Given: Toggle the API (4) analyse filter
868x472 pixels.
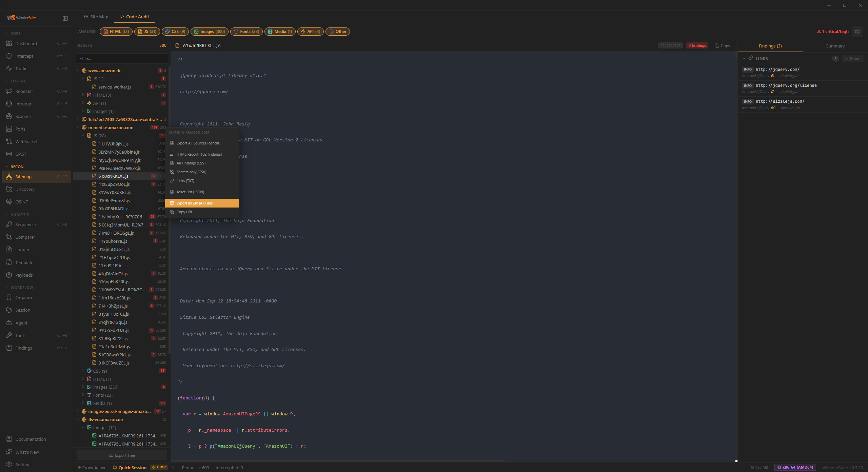Looking at the screenshot, I should click(x=311, y=32).
